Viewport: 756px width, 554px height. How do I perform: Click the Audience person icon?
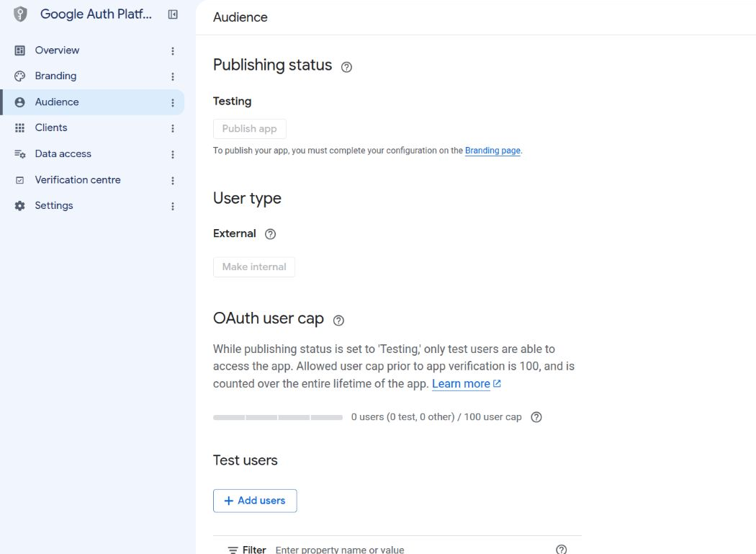[x=19, y=102]
